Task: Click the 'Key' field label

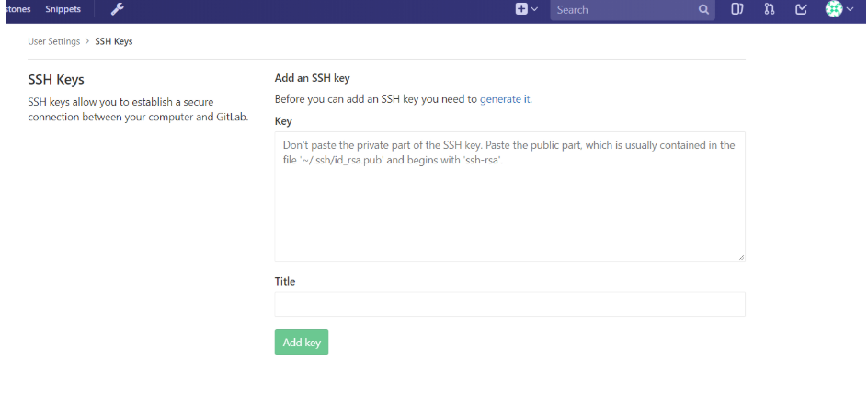Action: pos(283,121)
